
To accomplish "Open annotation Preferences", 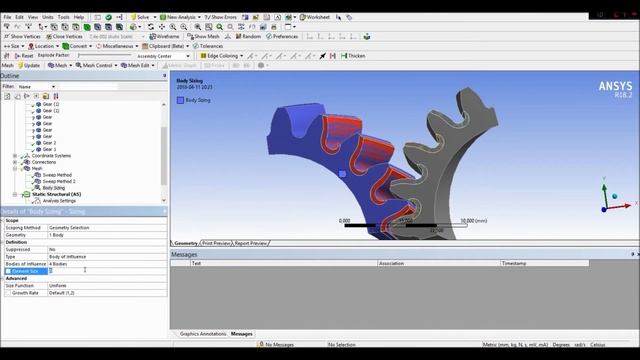I will pyautogui.click(x=282, y=36).
